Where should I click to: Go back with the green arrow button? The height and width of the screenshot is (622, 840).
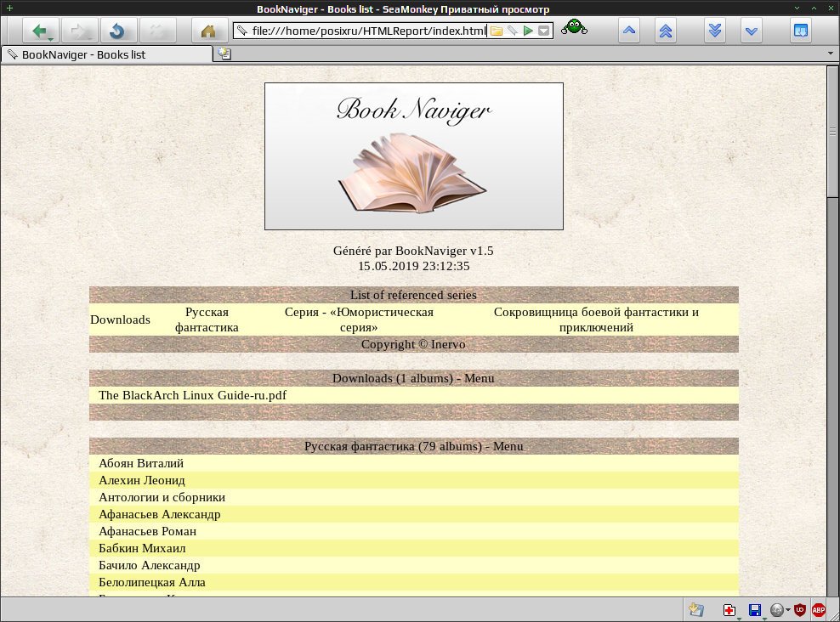[41, 31]
